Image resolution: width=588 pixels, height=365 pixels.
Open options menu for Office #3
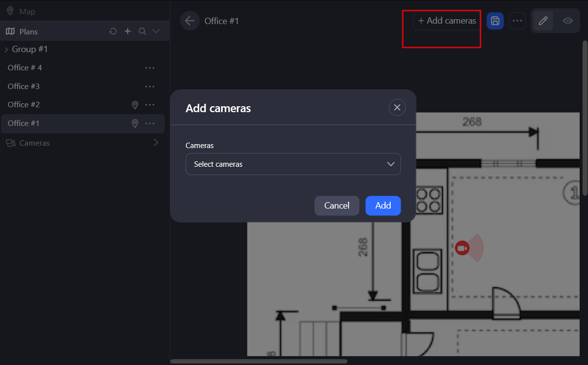tap(150, 87)
